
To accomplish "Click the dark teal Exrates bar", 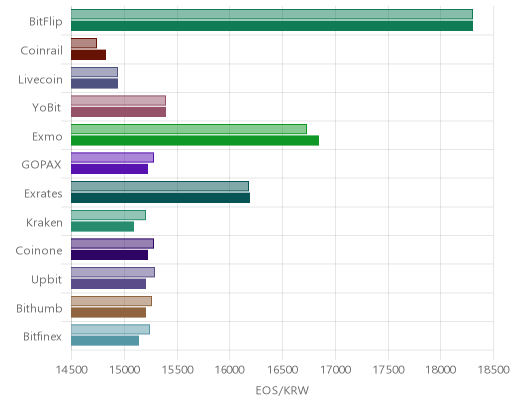I will tap(161, 198).
